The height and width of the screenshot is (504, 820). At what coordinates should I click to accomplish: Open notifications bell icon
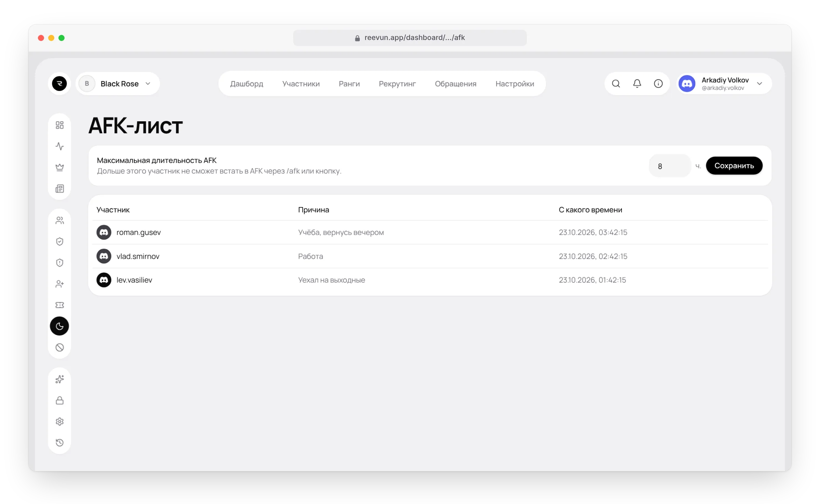(637, 84)
